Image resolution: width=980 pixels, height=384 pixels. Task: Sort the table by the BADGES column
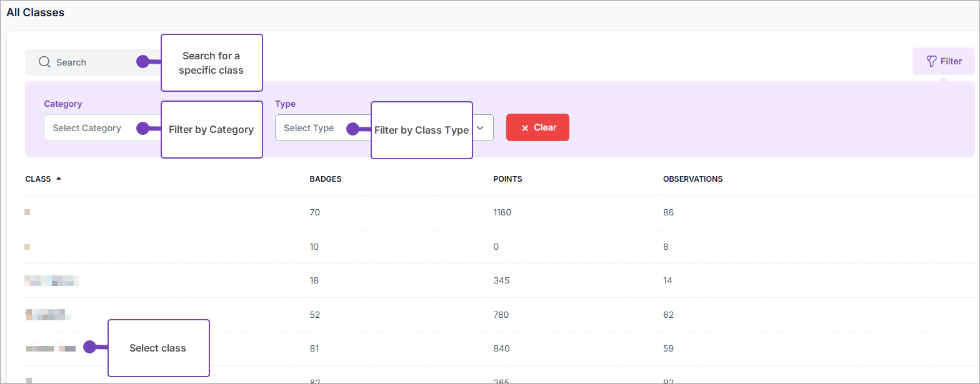click(x=325, y=179)
